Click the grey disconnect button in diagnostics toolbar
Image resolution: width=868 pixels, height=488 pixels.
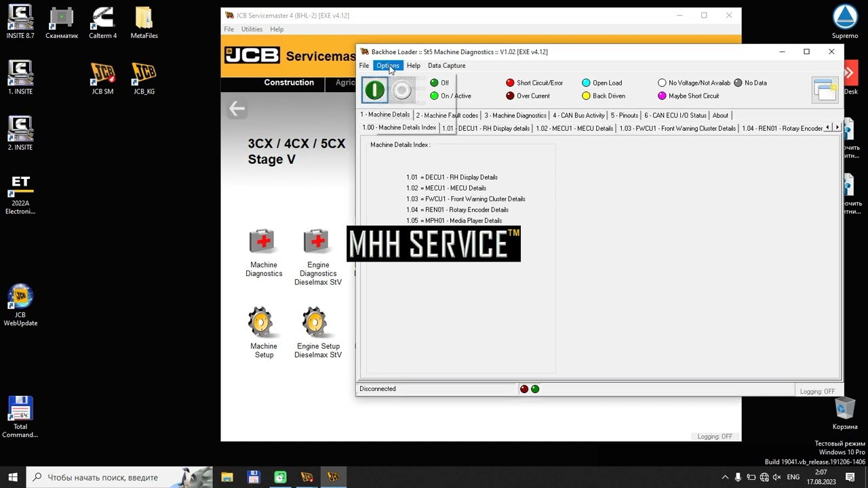click(402, 89)
